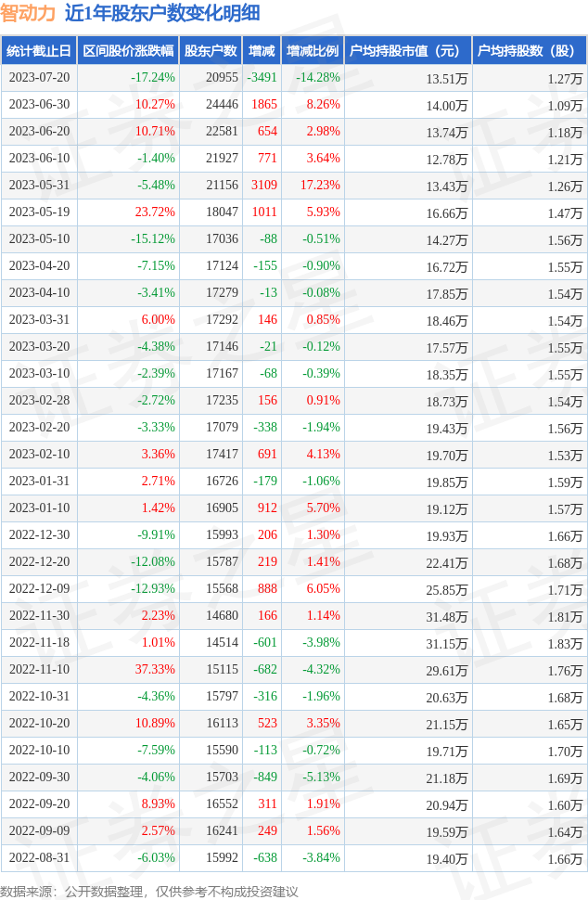Select the value 22.41万

446,563
